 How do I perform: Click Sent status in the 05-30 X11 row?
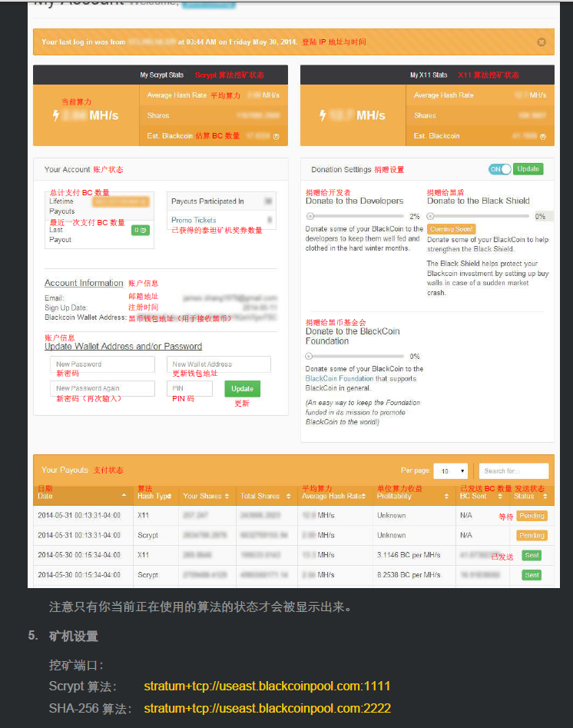tap(532, 555)
